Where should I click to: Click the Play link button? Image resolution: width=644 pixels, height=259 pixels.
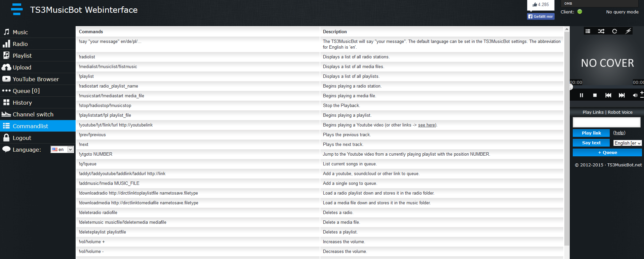pos(591,133)
